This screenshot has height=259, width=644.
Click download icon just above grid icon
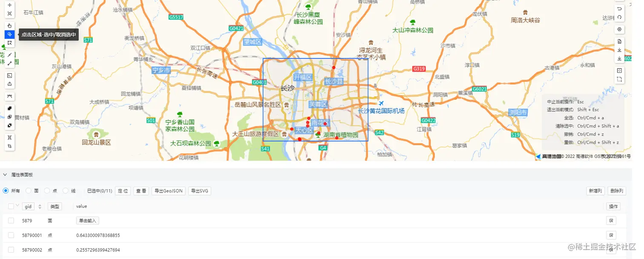619,58
